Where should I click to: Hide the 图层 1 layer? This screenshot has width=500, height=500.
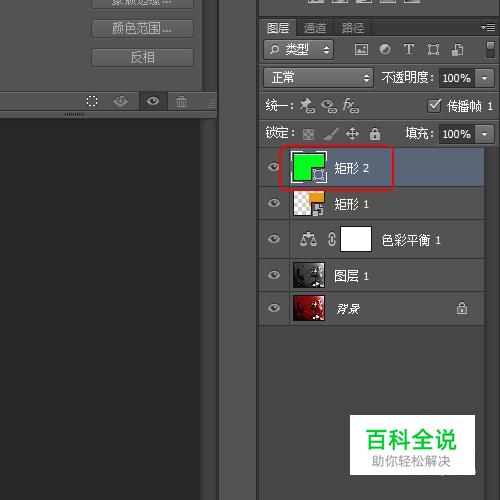(274, 275)
